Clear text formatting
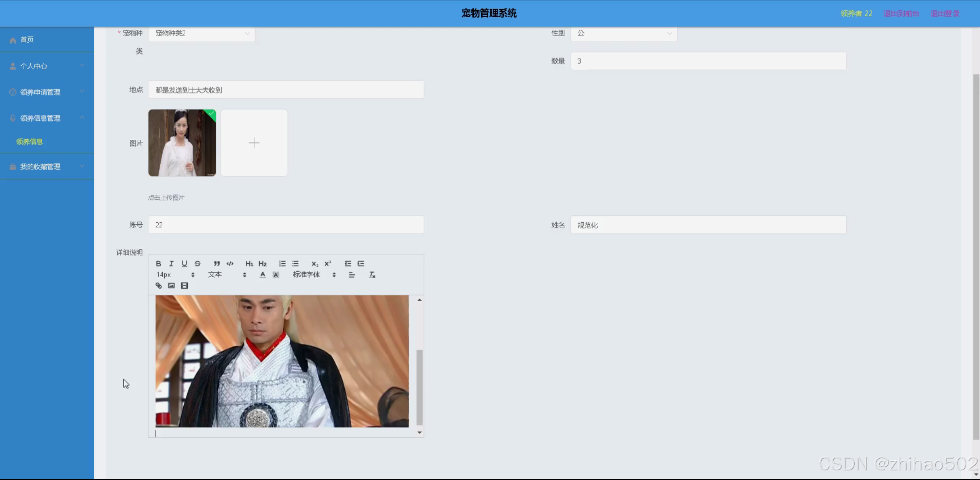Viewport: 980px width, 480px height. (x=372, y=275)
